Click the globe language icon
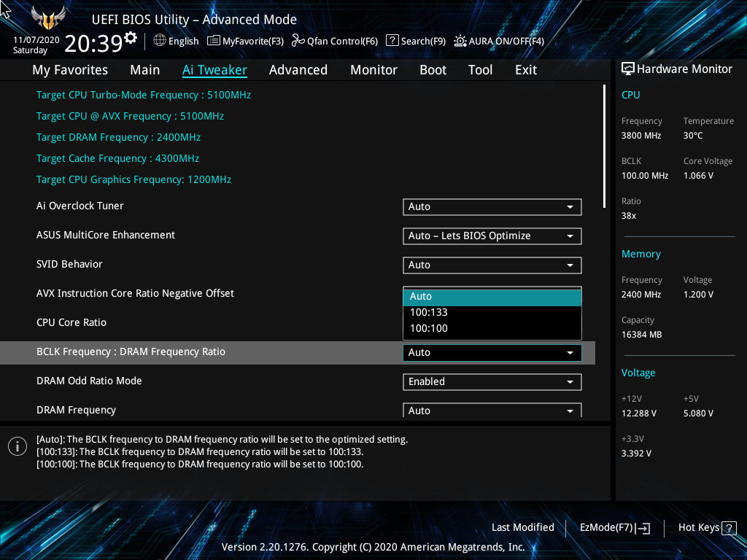The image size is (747, 560). tap(160, 41)
